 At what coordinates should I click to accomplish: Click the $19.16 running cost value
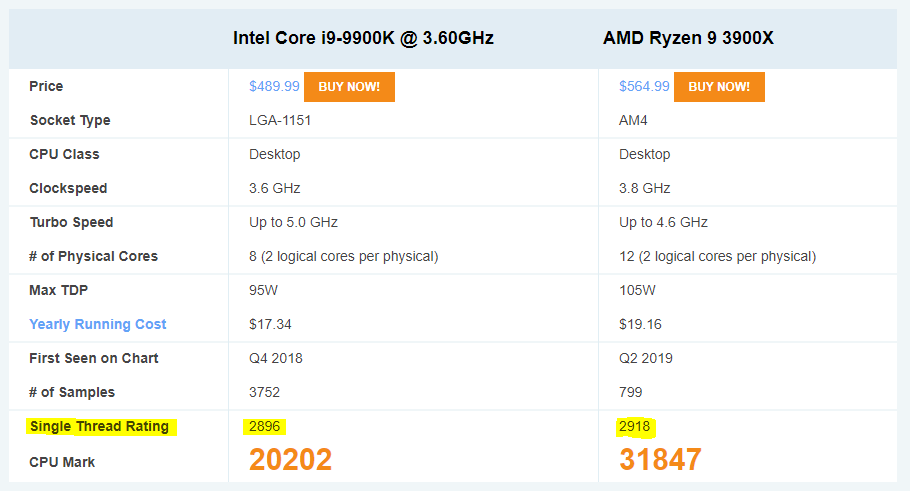[640, 324]
